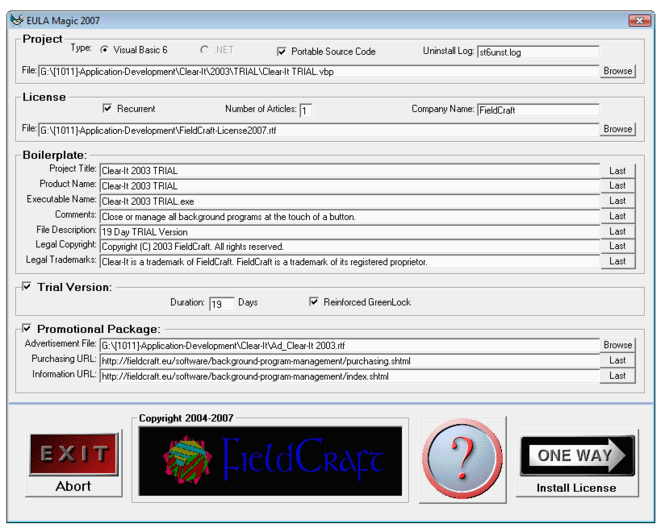Click Last next to Comments
Image resolution: width=665 pixels, height=532 pixels.
(x=618, y=216)
